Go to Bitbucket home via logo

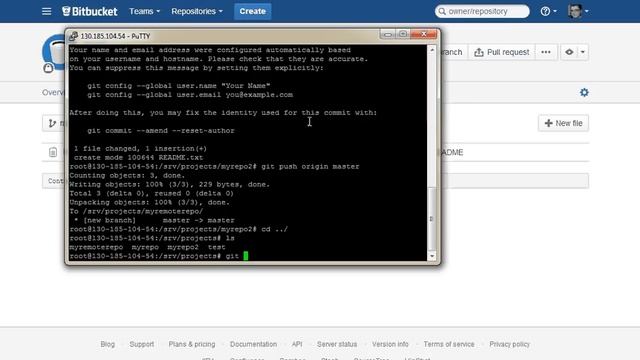pyautogui.click(x=89, y=11)
